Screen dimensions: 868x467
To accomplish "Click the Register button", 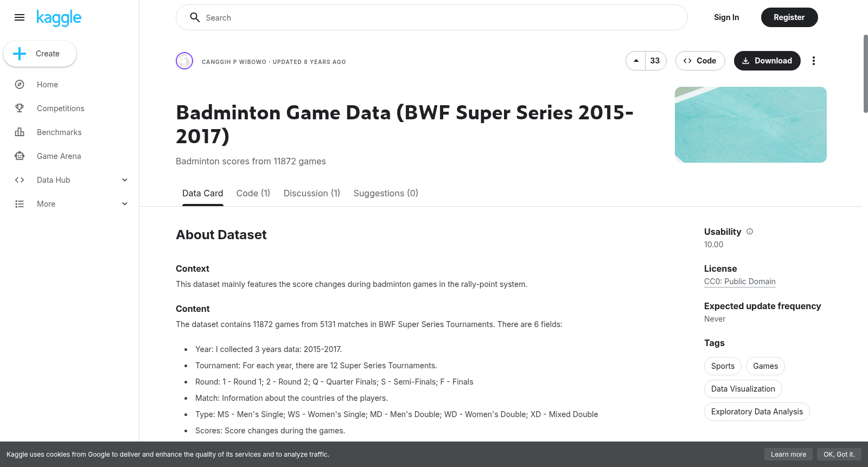I will click(789, 17).
